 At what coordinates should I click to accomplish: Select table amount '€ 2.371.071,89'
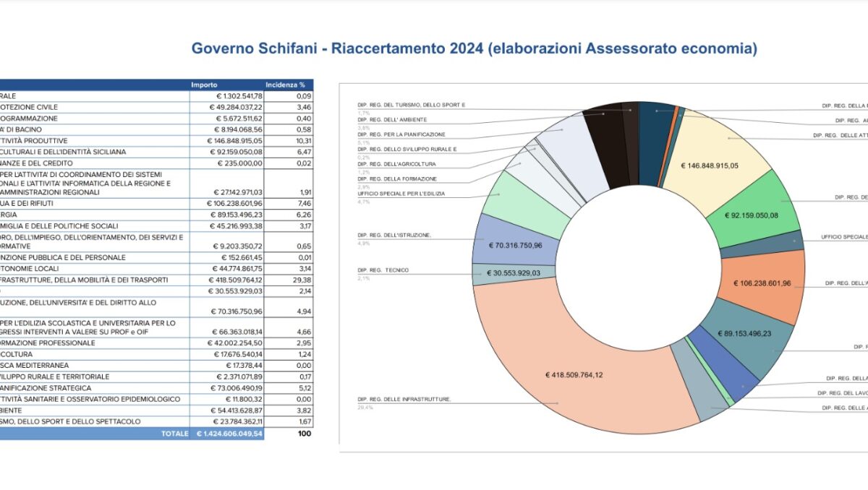tap(239, 377)
